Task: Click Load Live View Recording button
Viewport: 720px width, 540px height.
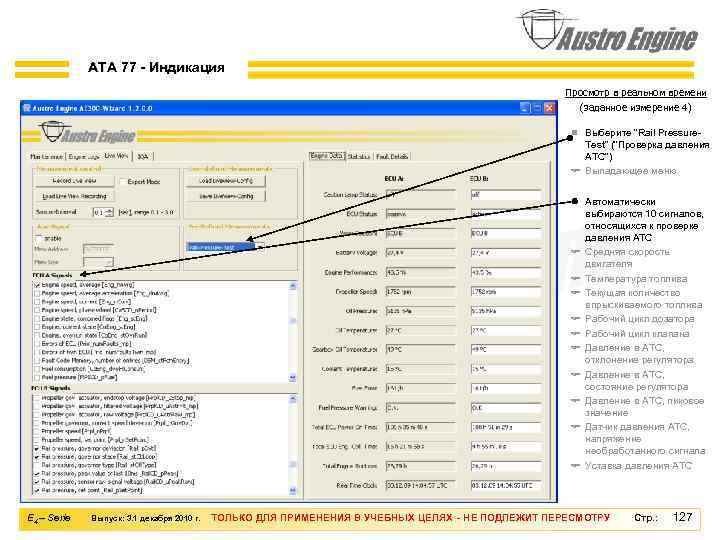Action: 74,196
